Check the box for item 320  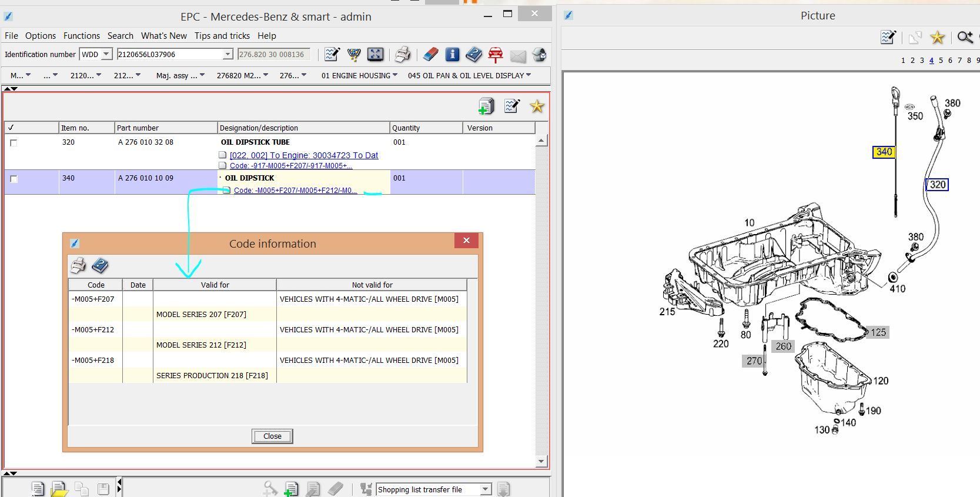pyautogui.click(x=14, y=143)
